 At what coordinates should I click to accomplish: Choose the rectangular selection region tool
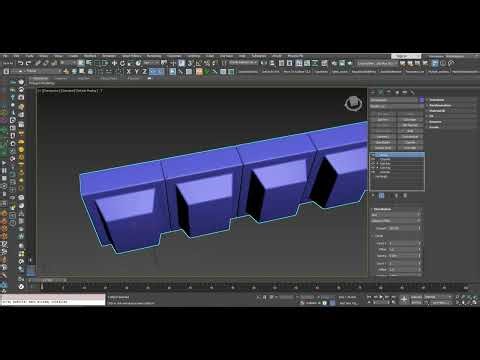(98, 63)
